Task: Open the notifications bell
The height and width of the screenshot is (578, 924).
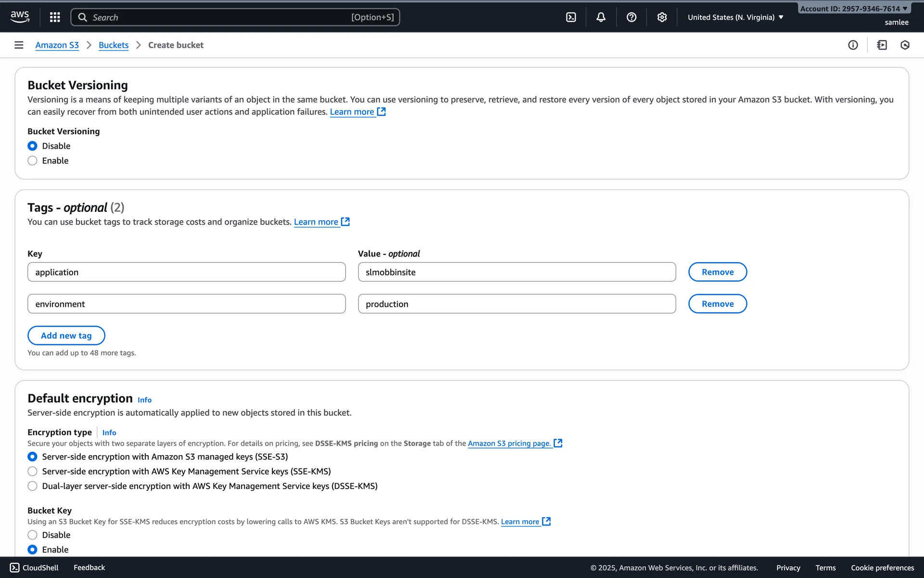Action: click(601, 17)
